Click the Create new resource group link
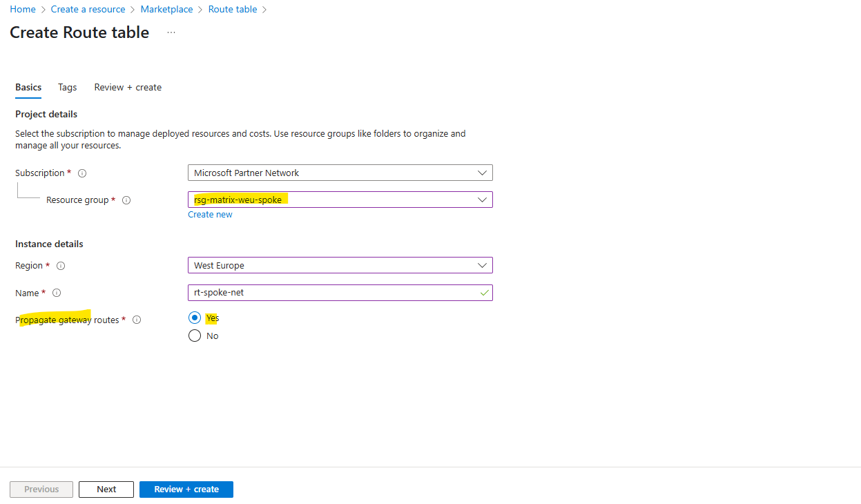Viewport: 861px width, 504px height. pyautogui.click(x=210, y=215)
